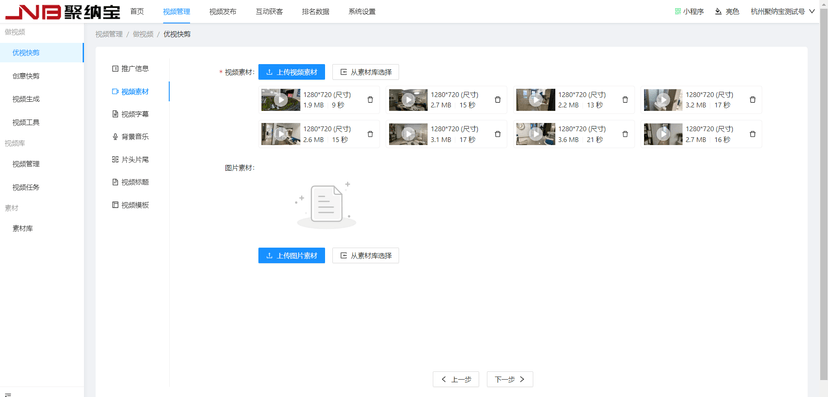Play the 2.7 MB 15秒 video thumbnail

coord(408,100)
